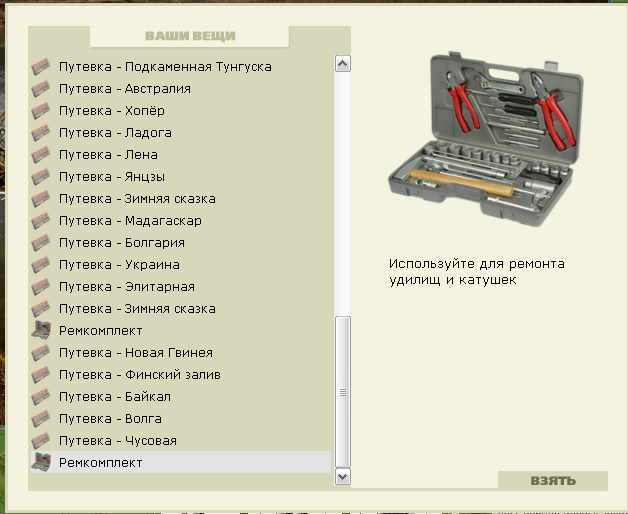Select Путевка - Элитарная row

point(181,287)
